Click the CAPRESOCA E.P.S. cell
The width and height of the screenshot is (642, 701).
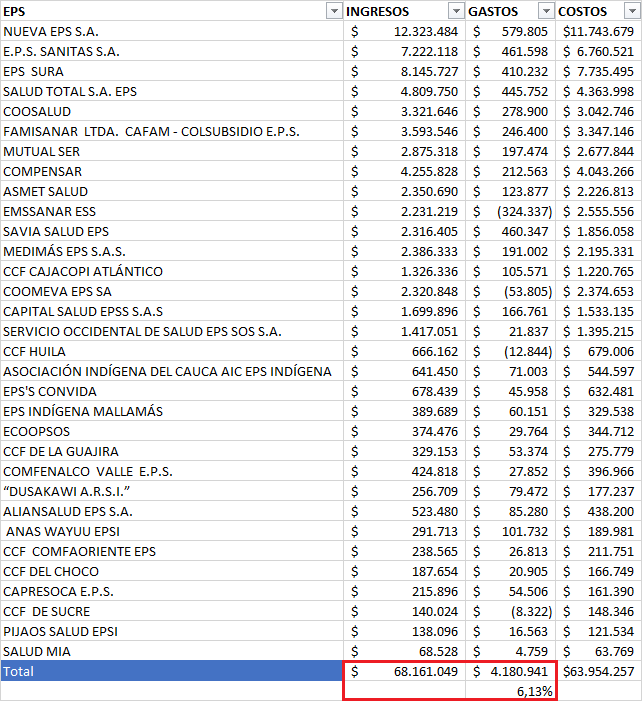[172, 591]
